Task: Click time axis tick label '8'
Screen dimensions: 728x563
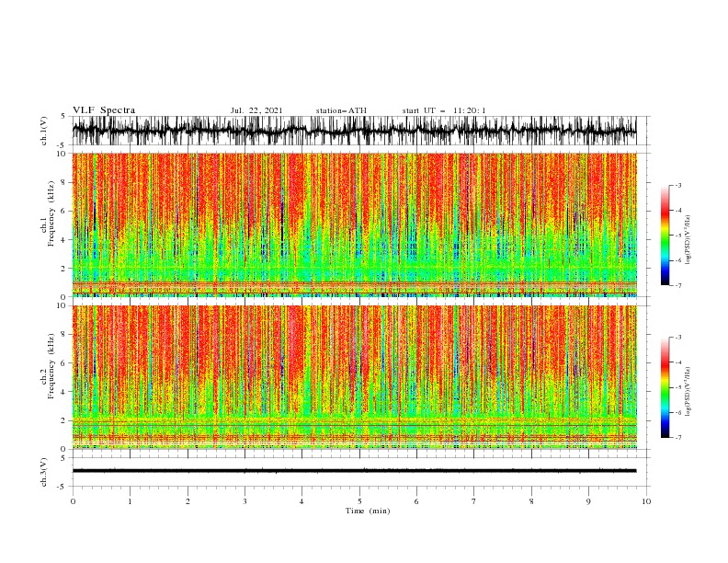Action: 531,501
